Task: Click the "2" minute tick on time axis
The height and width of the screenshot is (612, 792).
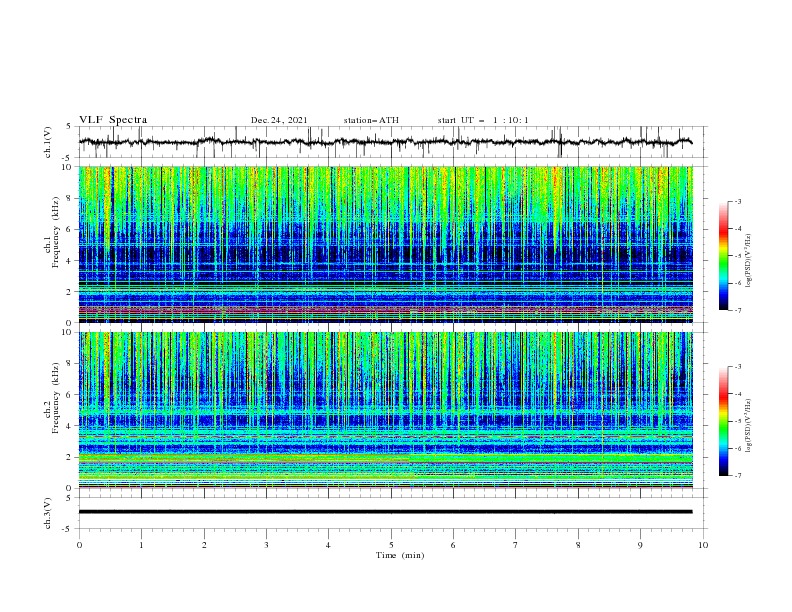Action: [x=204, y=545]
